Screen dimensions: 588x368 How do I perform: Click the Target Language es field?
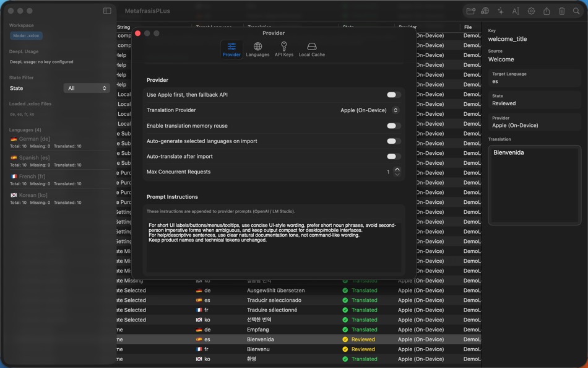pos(534,77)
